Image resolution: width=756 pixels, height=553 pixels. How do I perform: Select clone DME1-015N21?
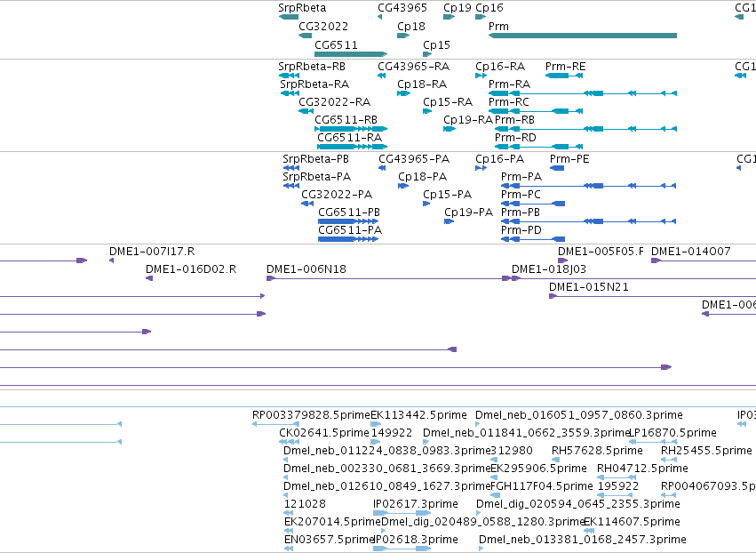pos(589,287)
